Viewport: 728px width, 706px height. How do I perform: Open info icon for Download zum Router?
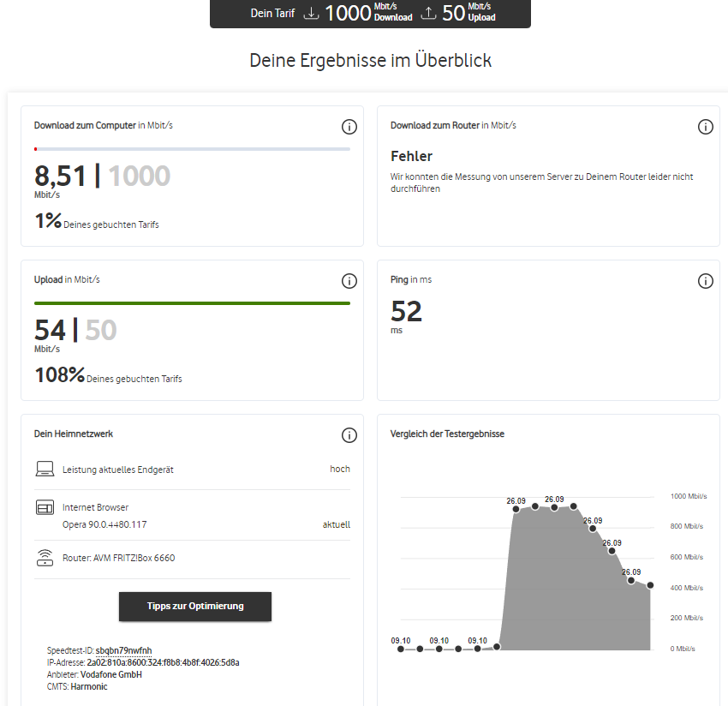pyautogui.click(x=705, y=126)
